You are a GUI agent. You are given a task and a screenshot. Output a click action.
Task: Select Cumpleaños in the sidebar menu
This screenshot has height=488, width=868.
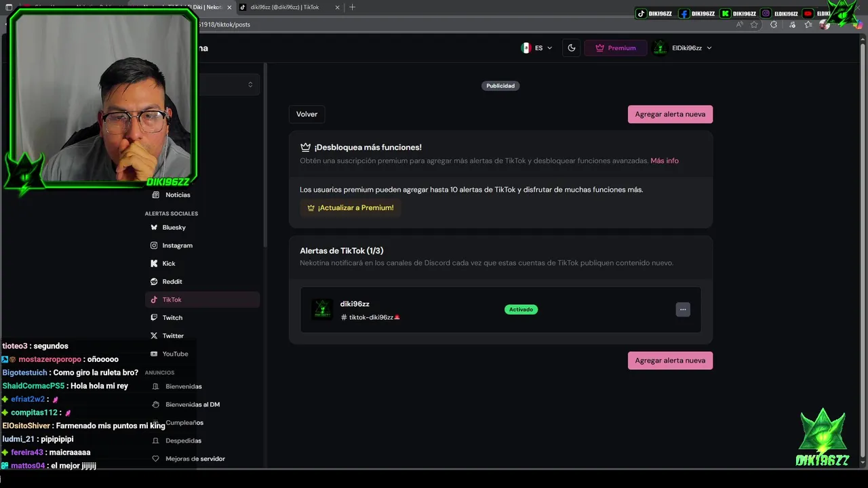coord(202,423)
